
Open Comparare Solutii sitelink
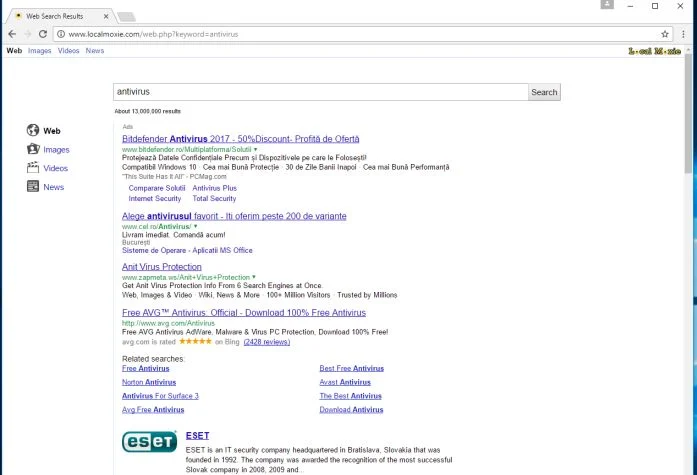(x=157, y=188)
